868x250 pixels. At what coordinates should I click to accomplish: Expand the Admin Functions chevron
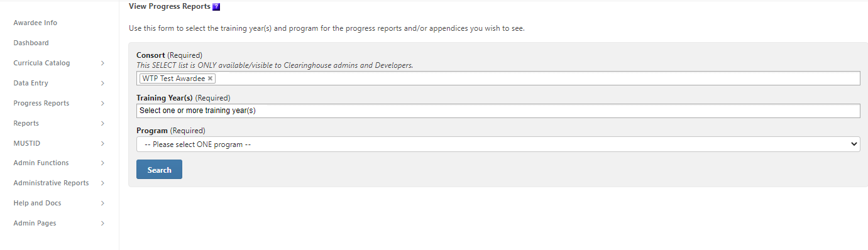(102, 163)
